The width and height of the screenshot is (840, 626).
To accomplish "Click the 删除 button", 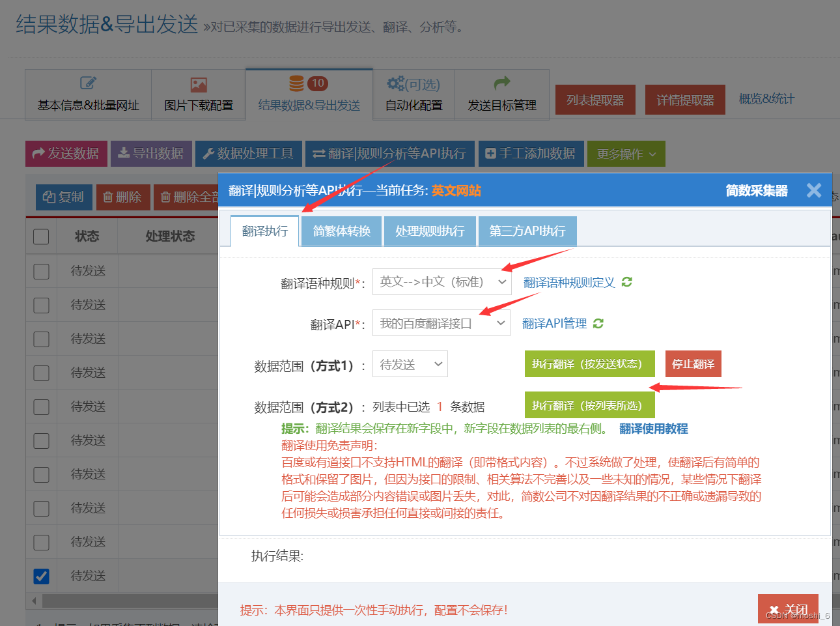I will click(123, 197).
